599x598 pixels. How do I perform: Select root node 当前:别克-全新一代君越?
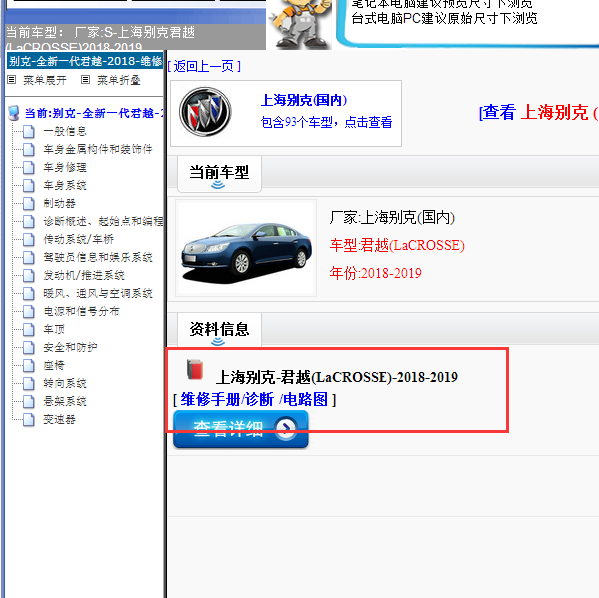pos(93,113)
